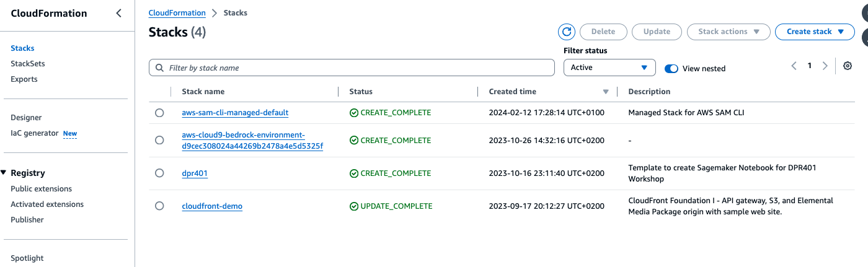The image size is (868, 267).
Task: Go to next page arrow
Action: pos(825,66)
